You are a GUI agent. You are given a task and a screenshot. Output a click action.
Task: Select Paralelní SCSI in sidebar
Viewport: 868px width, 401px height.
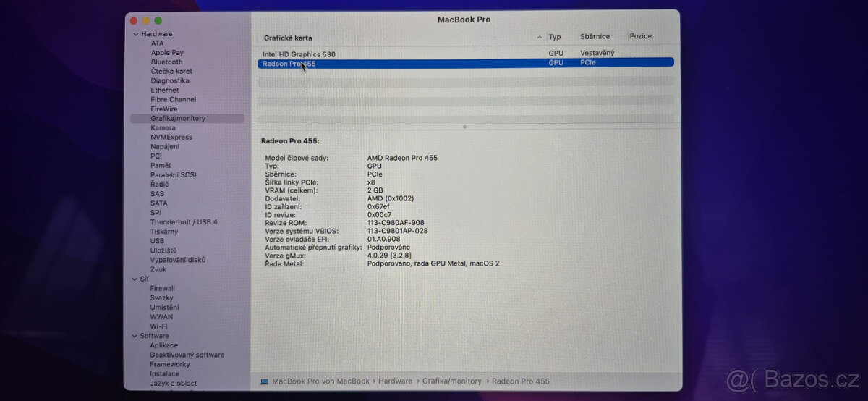tap(174, 175)
